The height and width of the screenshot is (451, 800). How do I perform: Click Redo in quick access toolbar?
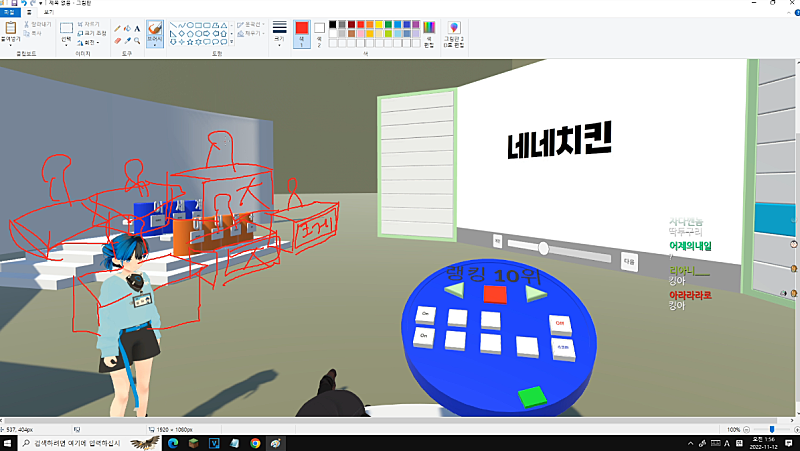pyautogui.click(x=32, y=3)
